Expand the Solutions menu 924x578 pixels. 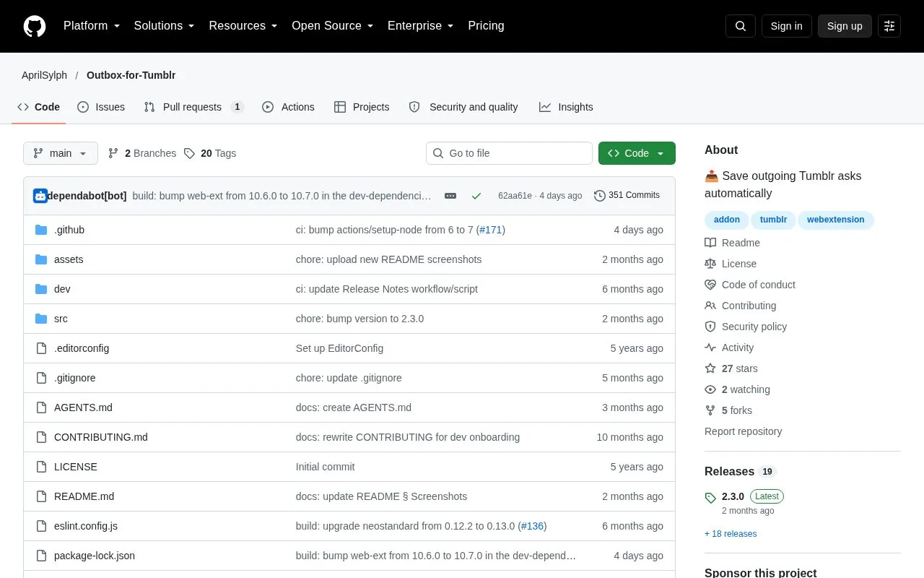[165, 26]
